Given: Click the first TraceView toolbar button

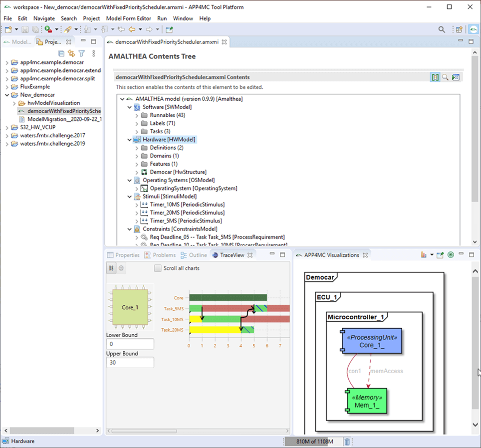Looking at the screenshot, I should coord(111,268).
